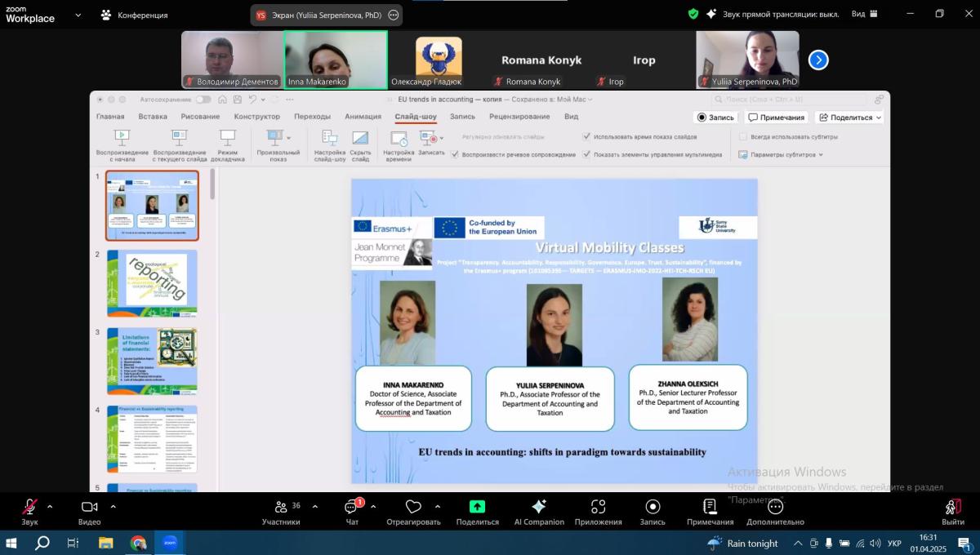Screen dimensions: 980x555
Task: Uncheck Использовать время показа слайдов
Action: (586, 137)
